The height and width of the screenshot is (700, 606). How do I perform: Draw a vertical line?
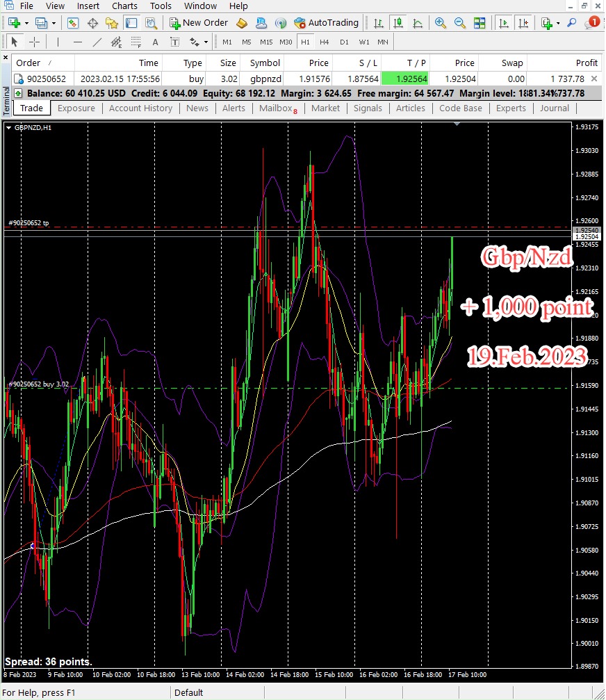(x=58, y=42)
